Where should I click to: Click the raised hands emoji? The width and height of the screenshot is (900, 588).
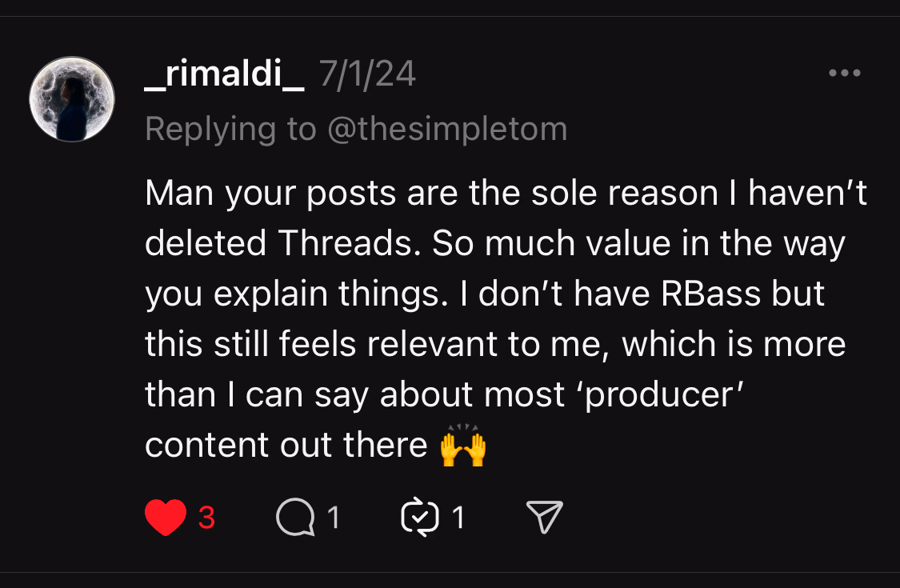pyautogui.click(x=463, y=446)
